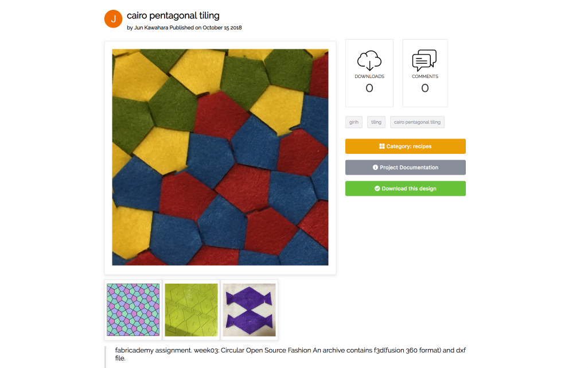The width and height of the screenshot is (588, 368).
Task: Click Download this design button
Action: [406, 189]
